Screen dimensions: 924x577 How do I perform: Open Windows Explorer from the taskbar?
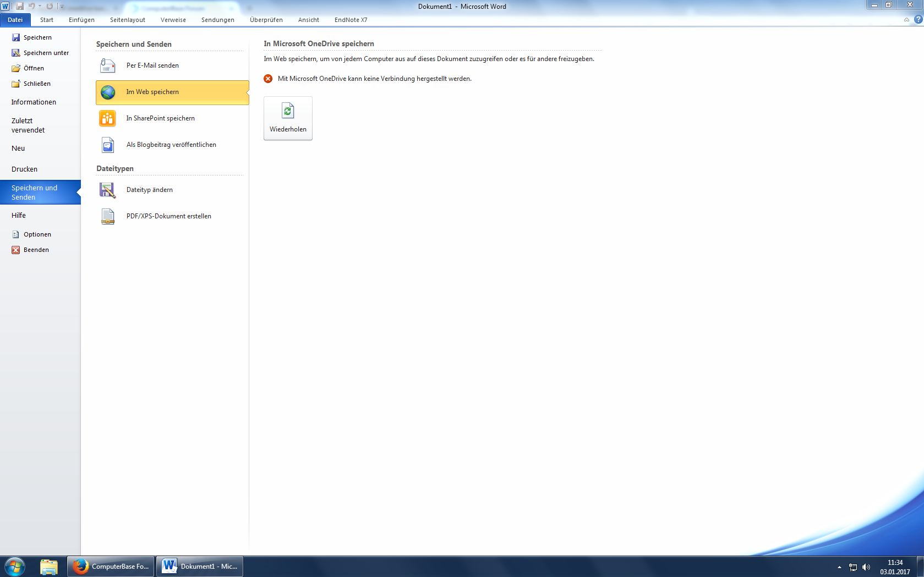49,567
